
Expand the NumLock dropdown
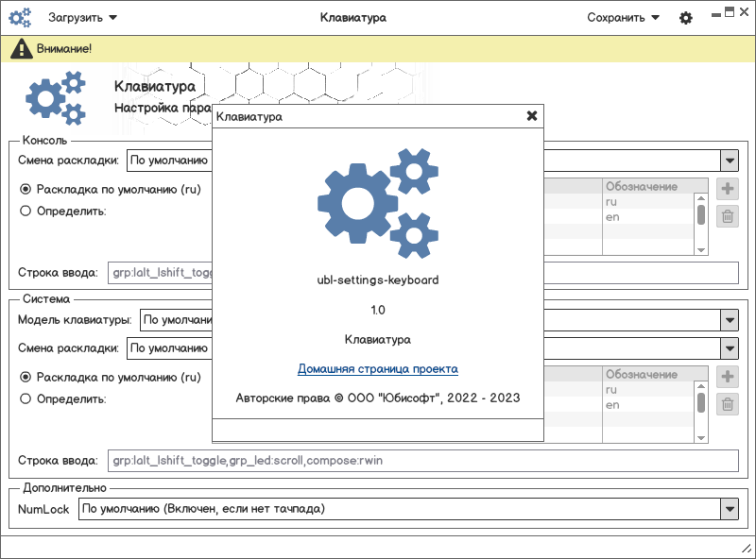coord(729,509)
